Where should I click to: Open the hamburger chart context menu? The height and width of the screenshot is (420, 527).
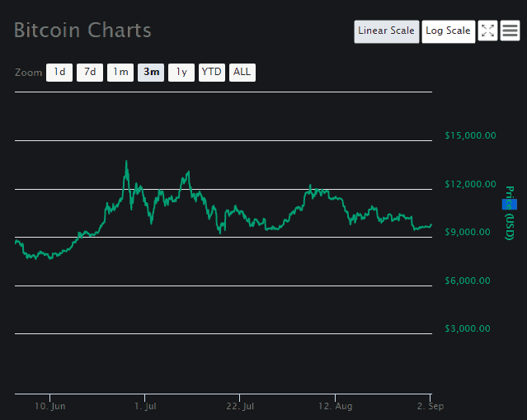(510, 31)
